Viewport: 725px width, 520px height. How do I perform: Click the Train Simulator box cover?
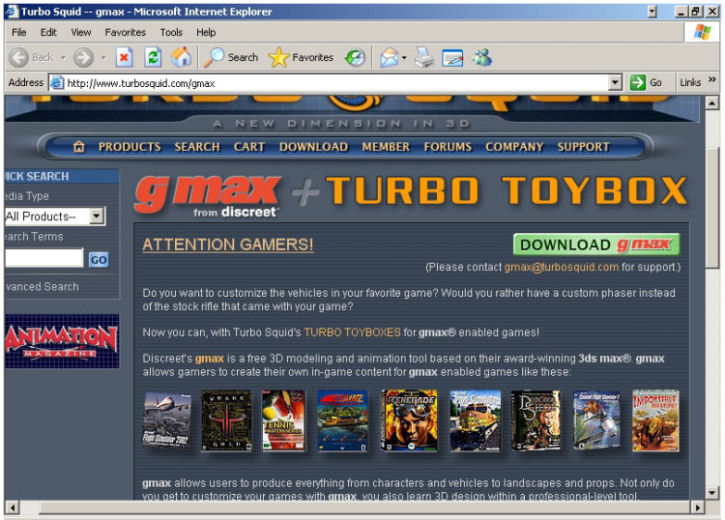[x=475, y=421]
